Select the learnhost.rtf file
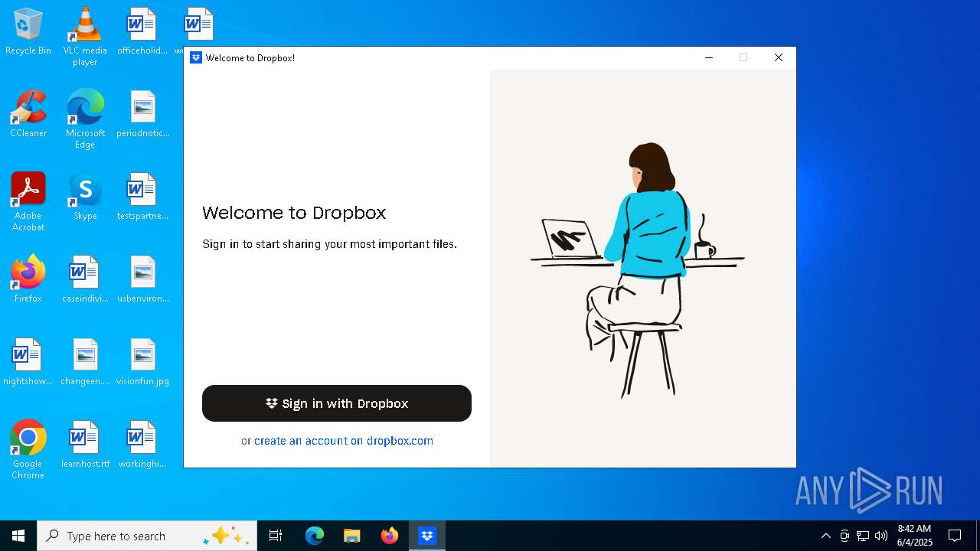 [85, 445]
